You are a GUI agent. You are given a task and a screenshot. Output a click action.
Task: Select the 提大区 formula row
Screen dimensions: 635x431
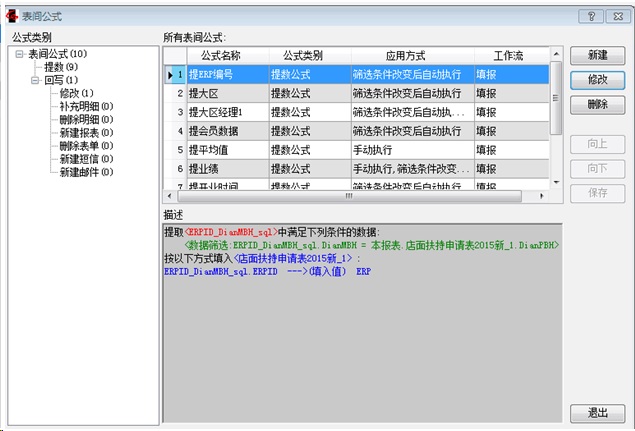[x=226, y=93]
